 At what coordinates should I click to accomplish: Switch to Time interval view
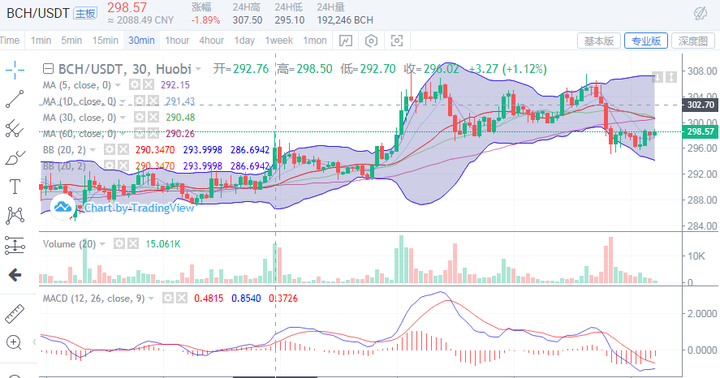(10, 40)
